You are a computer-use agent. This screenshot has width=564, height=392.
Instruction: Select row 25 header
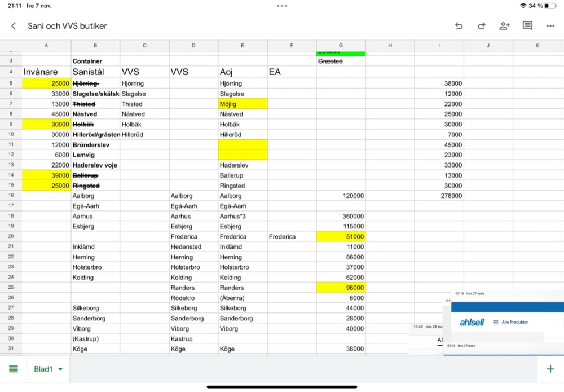[x=11, y=287]
